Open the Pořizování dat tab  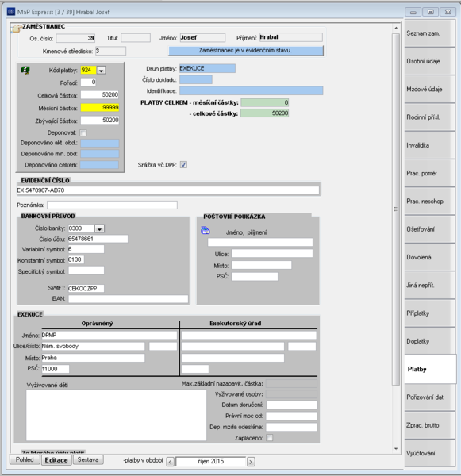[x=430, y=397]
